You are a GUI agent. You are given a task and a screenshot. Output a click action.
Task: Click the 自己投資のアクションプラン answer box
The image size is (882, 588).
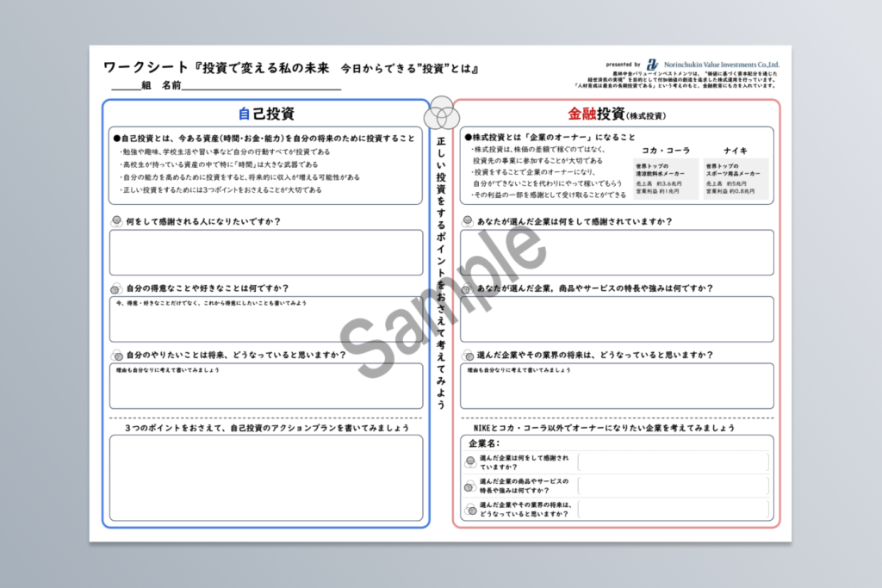pyautogui.click(x=266, y=476)
